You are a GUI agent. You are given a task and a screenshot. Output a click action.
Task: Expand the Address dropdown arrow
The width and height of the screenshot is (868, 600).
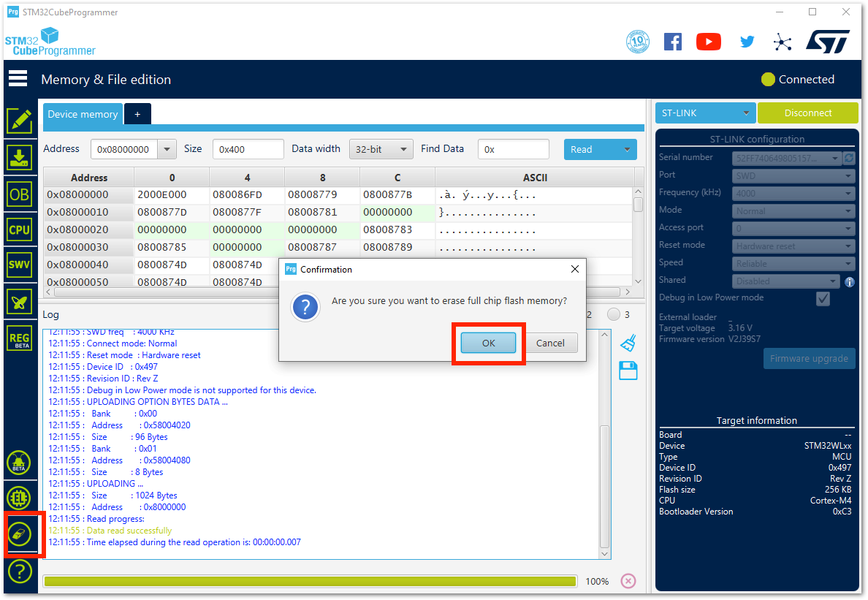click(x=167, y=149)
